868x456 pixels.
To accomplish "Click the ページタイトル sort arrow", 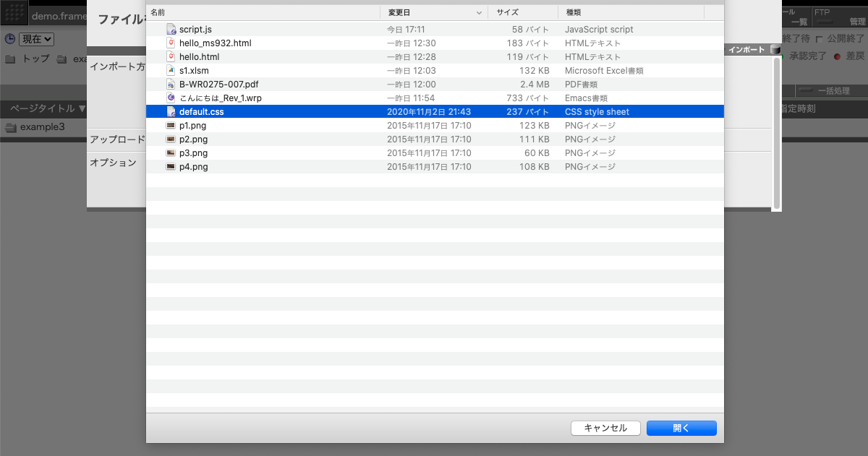I will 82,109.
